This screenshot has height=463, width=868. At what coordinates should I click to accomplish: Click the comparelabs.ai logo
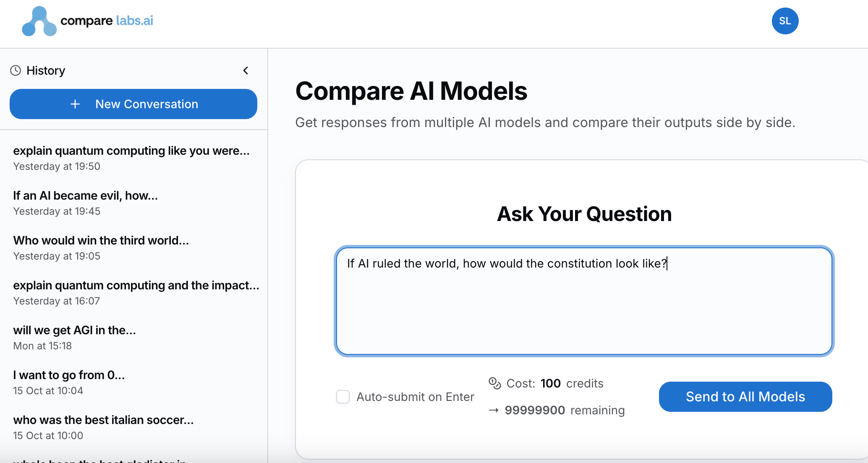click(86, 21)
